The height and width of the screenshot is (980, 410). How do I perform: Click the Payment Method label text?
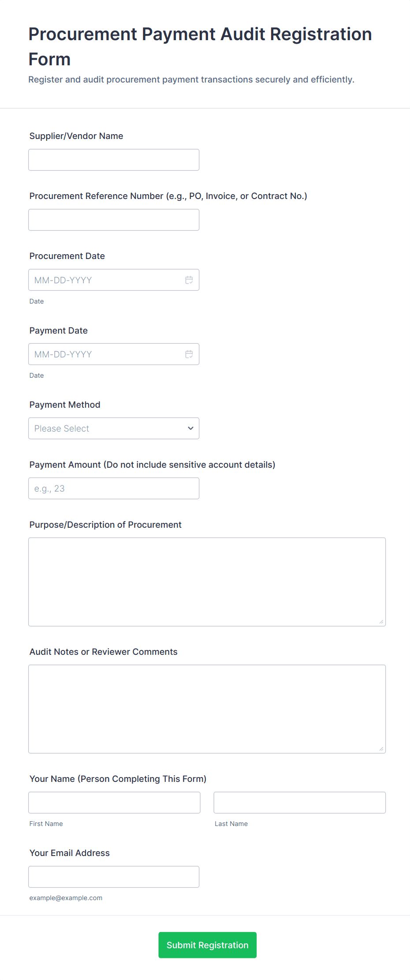(65, 405)
